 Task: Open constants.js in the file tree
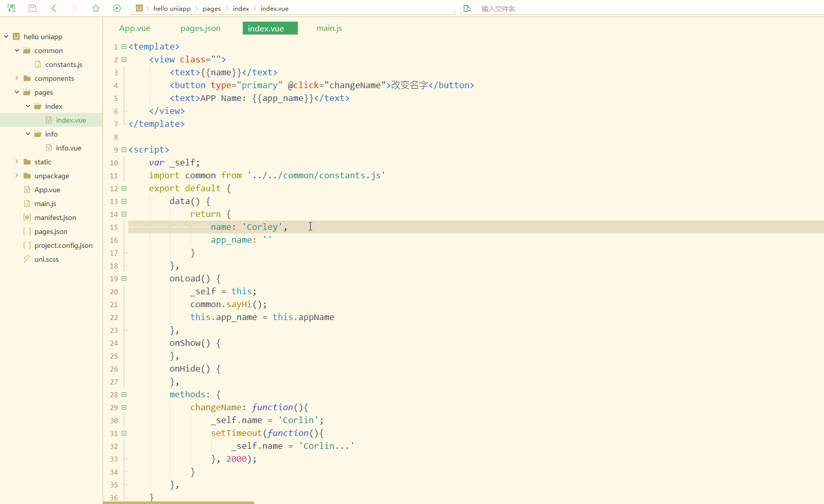coord(64,64)
